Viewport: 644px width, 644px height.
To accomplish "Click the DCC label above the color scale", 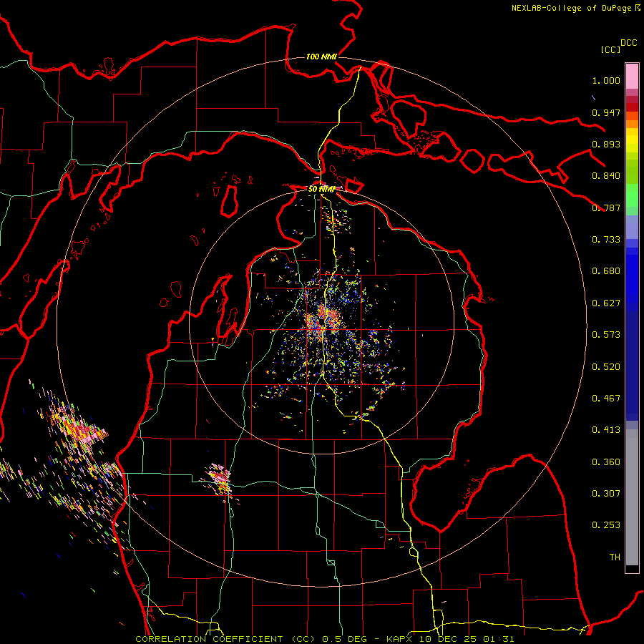I will click(x=628, y=43).
